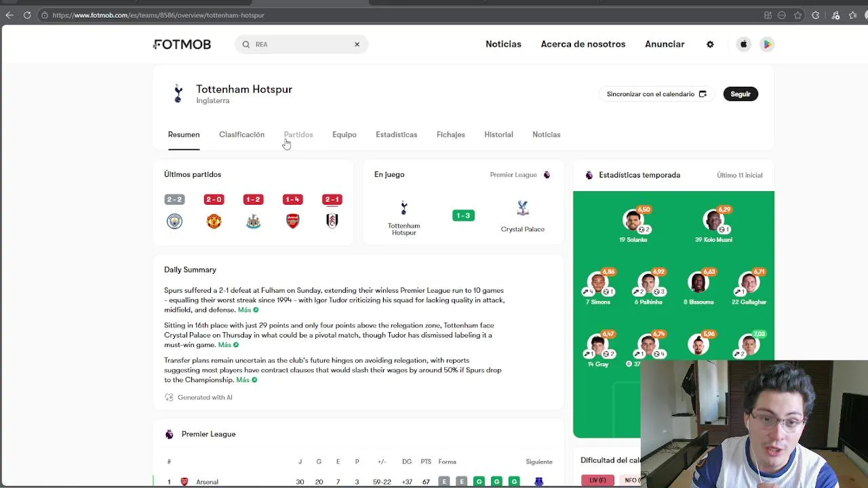
Task: Open the Fichajes tab
Action: coord(451,134)
